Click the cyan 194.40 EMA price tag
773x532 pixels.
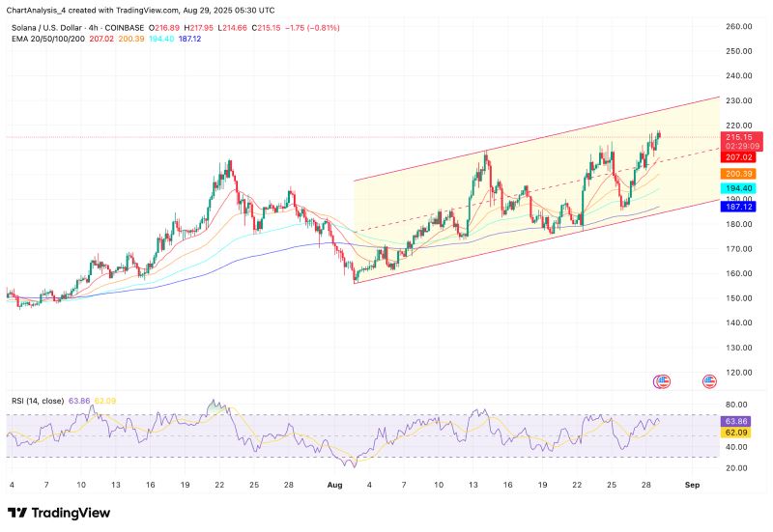pos(738,188)
